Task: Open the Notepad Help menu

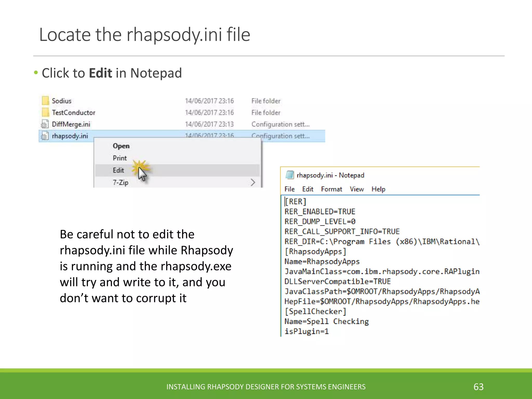Action: [378, 189]
